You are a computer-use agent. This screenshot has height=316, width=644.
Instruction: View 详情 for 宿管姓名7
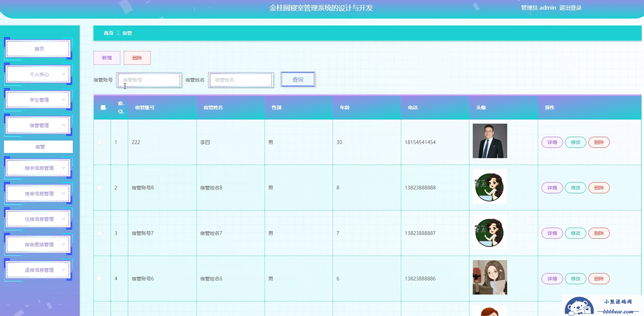click(x=552, y=234)
